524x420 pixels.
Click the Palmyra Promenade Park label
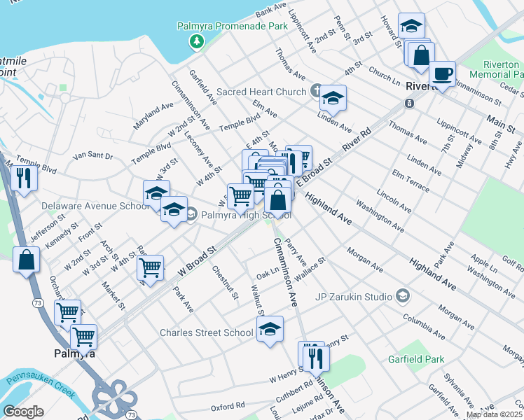click(233, 26)
